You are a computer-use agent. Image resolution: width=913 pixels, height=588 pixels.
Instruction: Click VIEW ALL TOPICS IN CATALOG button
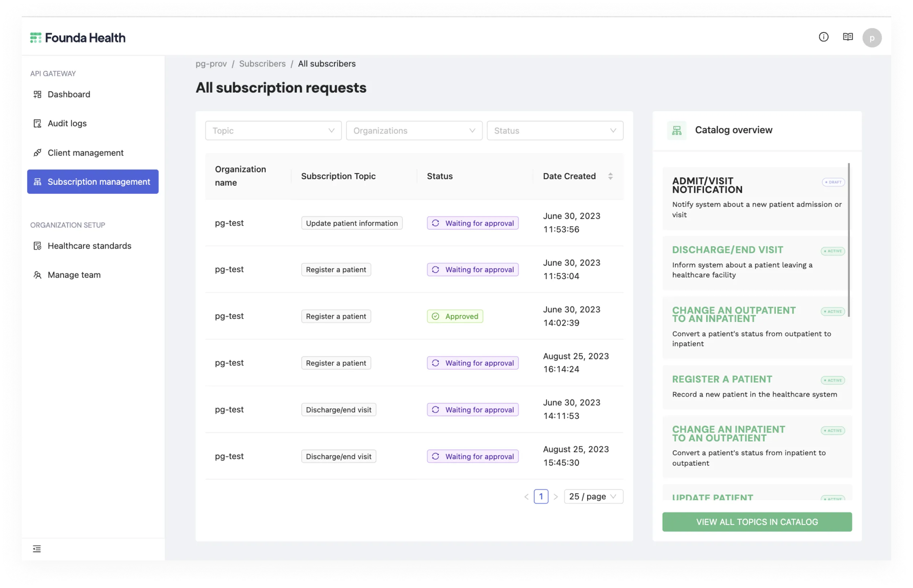757,522
